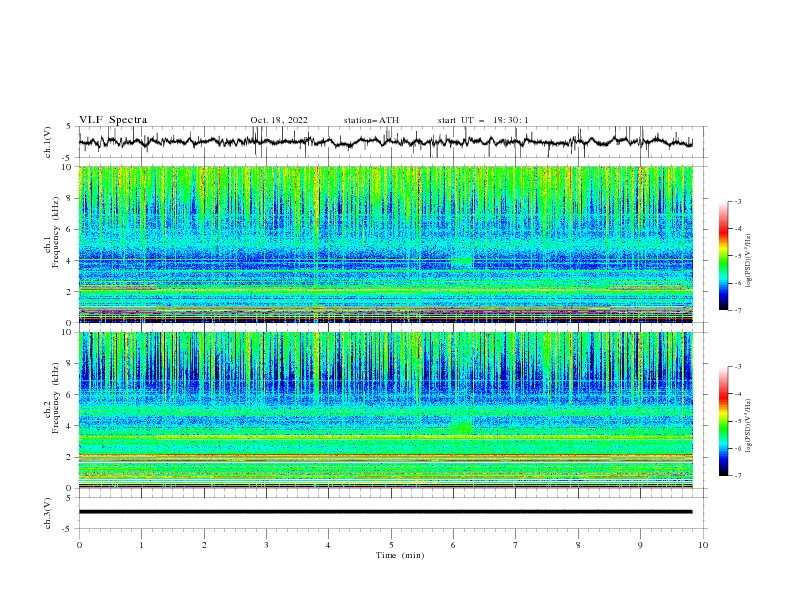Click lower color bar "log(PSD)(V²/Hz)" label
792x612 pixels.
pyautogui.click(x=748, y=425)
